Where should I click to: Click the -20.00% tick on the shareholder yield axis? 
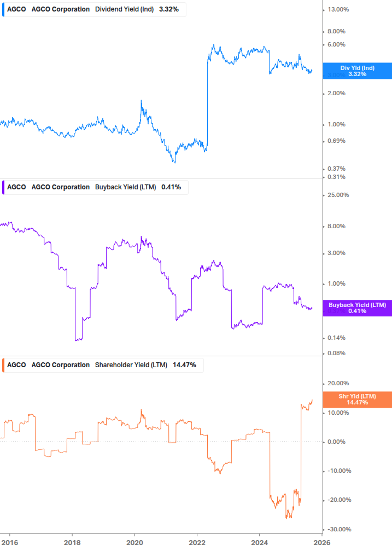(x=339, y=500)
